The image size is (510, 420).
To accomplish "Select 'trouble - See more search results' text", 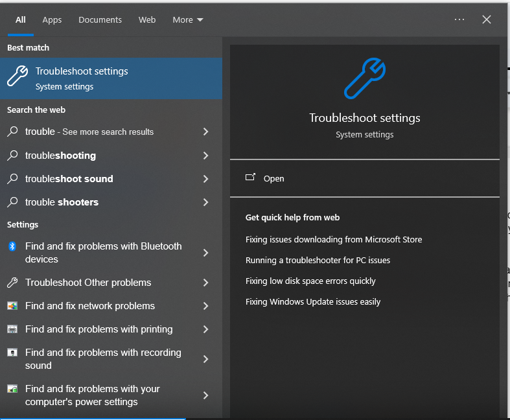I will (x=89, y=132).
